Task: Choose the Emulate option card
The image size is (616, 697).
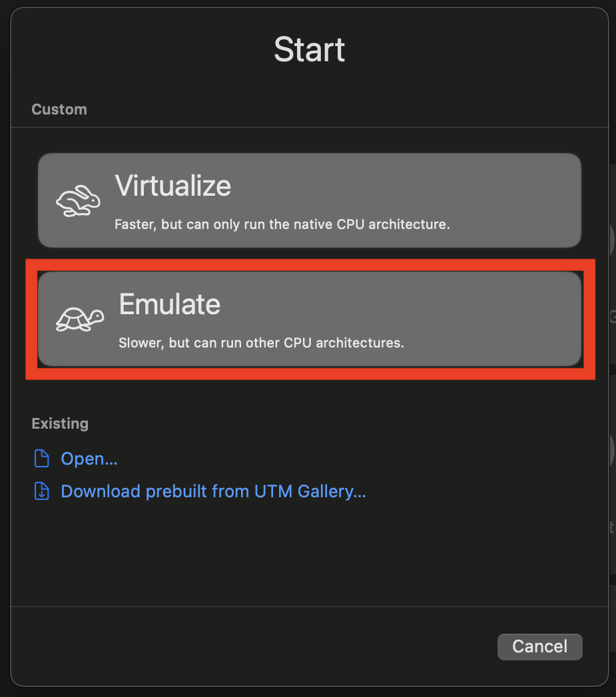Action: [x=310, y=319]
